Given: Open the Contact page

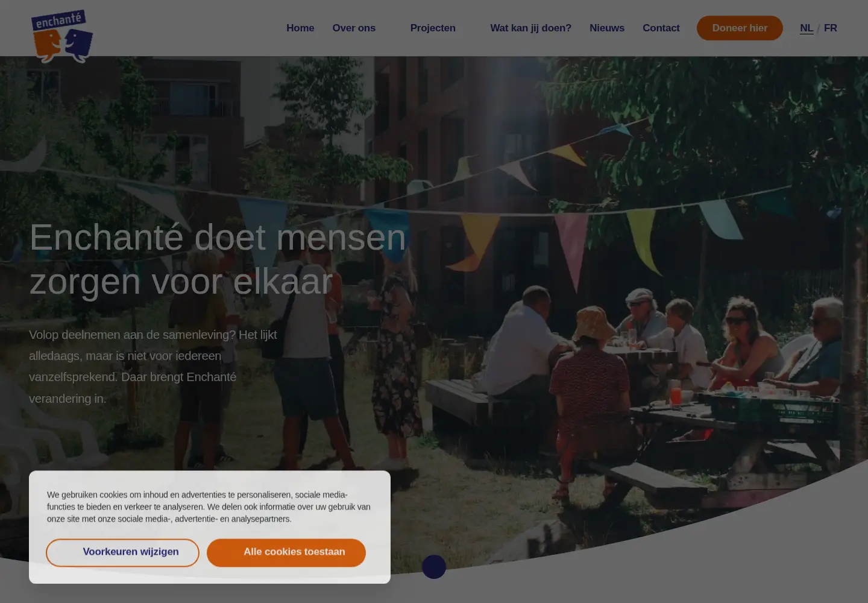Looking at the screenshot, I should [661, 28].
